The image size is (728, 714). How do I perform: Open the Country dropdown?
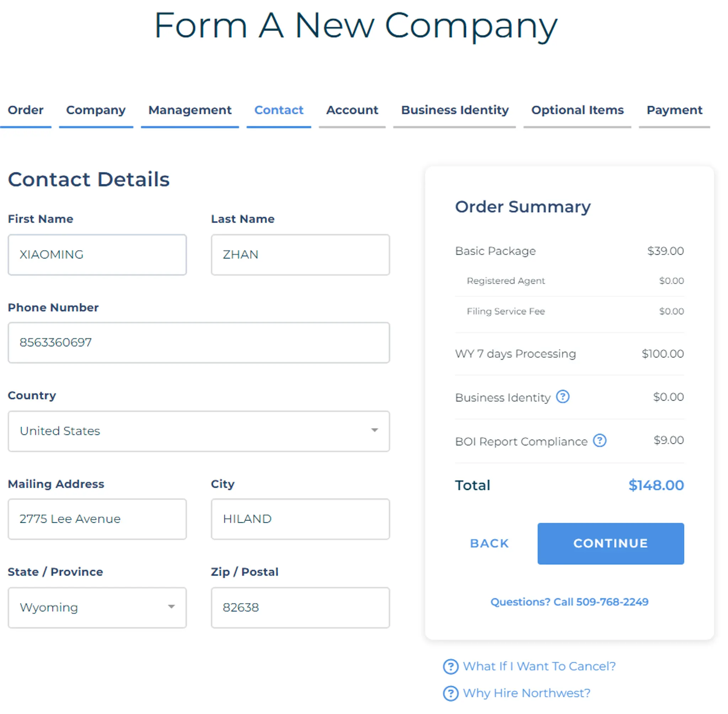tap(199, 431)
